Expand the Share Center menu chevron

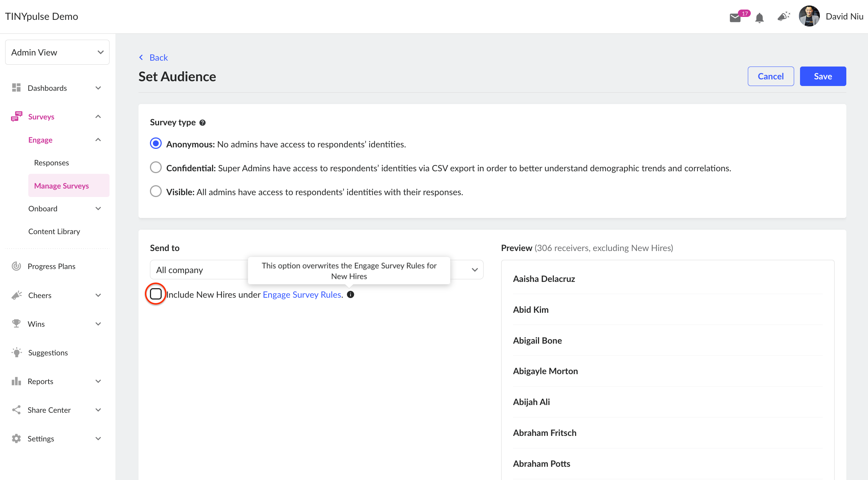point(98,410)
